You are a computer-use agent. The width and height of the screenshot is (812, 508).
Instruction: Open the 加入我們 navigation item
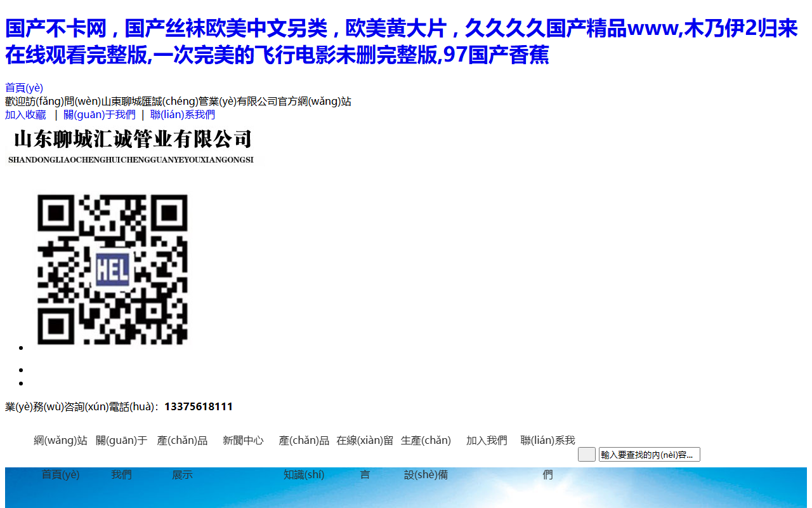487,441
